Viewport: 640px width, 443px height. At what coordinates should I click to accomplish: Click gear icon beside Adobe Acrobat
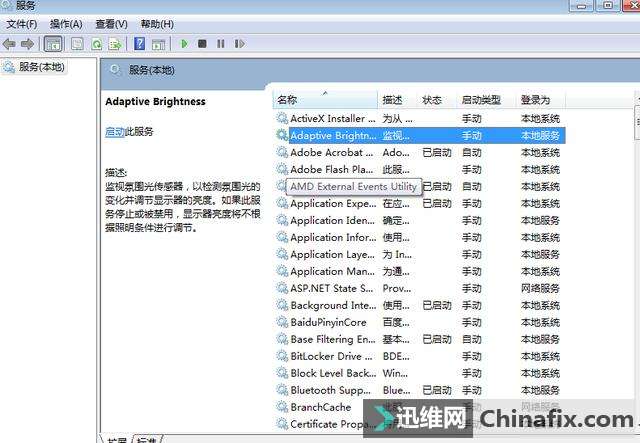point(282,152)
